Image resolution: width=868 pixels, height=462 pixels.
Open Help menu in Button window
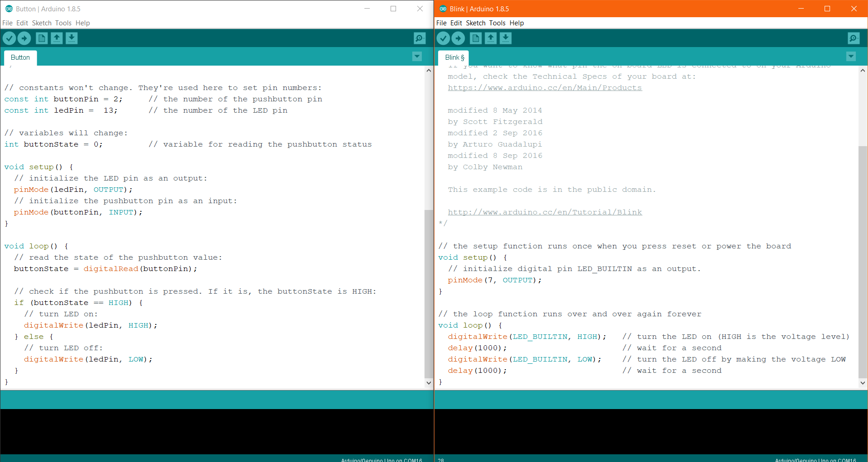click(83, 23)
